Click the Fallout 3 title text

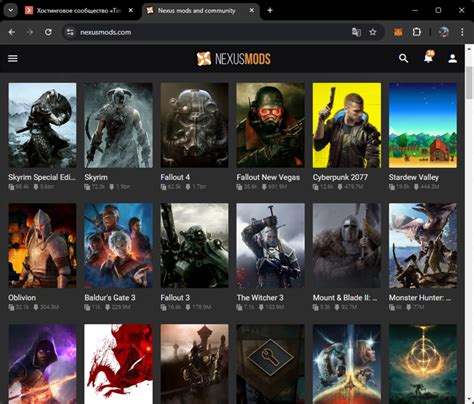coord(175,298)
